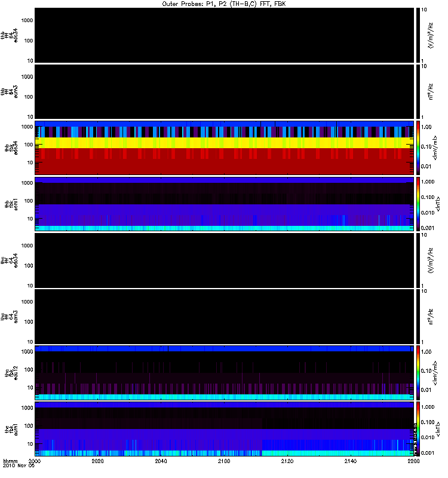Click the (V/m)²/Hz unit label of the thb fft edc34 panel
Viewport: 448px width, 478px height.
tap(431, 35)
